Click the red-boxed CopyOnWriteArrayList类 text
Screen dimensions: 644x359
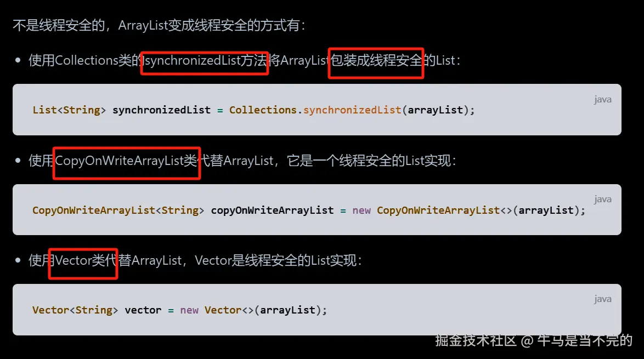tap(126, 161)
